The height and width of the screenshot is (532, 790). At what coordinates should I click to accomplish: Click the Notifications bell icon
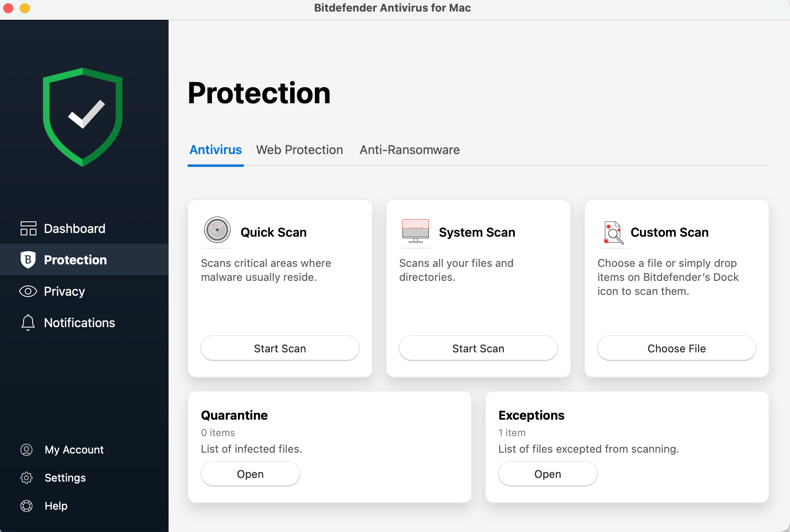[28, 322]
